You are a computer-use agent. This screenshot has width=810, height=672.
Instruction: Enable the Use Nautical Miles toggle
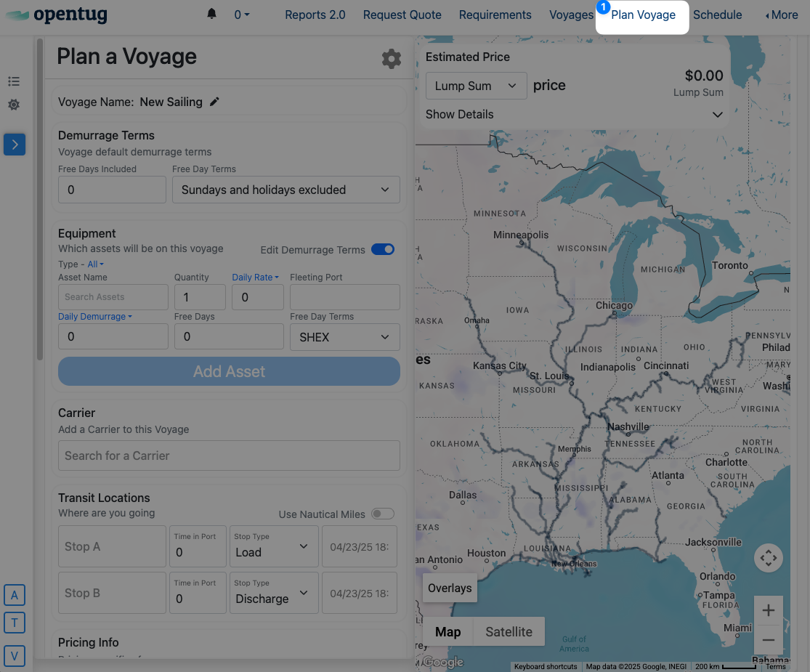pos(383,514)
